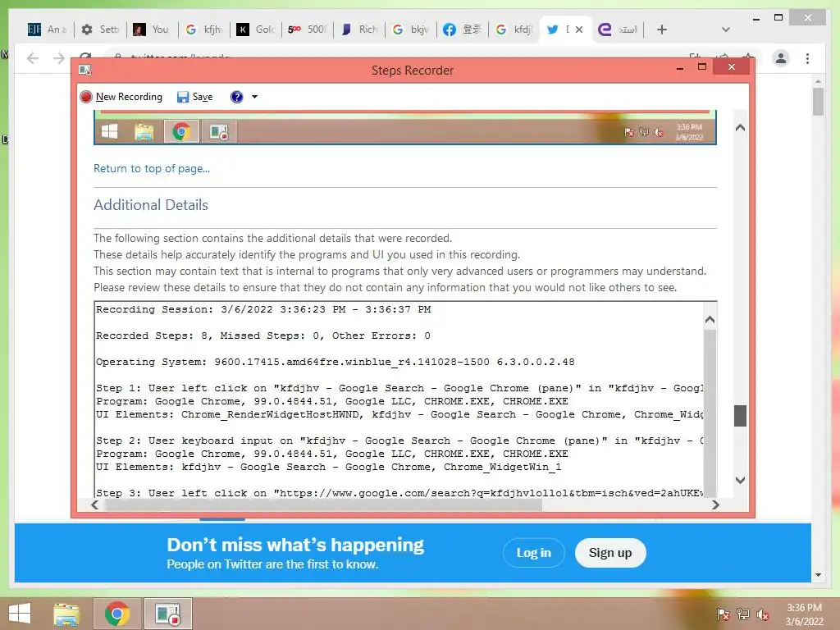Switch to the "You" Chrome tab
The image size is (840, 630).
click(x=152, y=30)
